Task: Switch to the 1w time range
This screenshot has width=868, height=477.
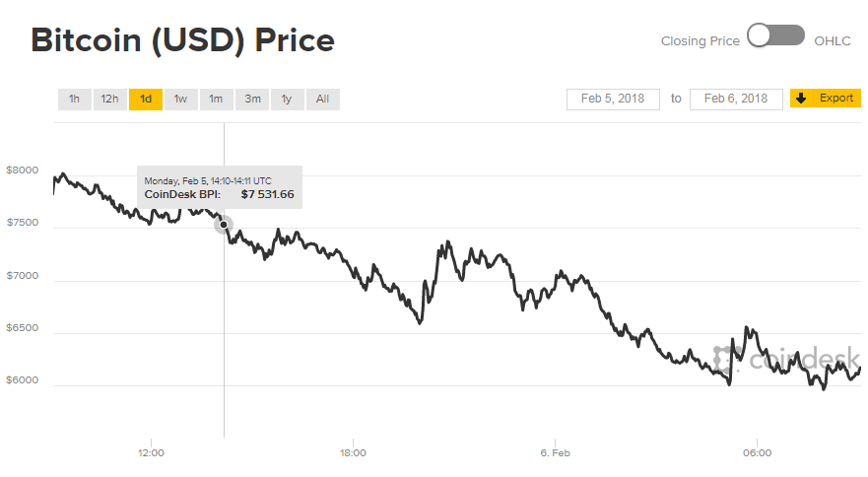Action: coord(180,99)
